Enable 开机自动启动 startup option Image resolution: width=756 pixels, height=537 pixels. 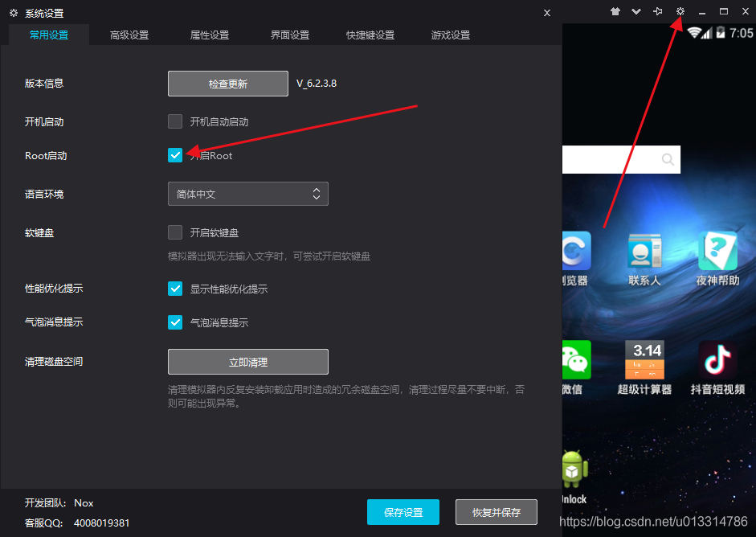click(x=175, y=121)
